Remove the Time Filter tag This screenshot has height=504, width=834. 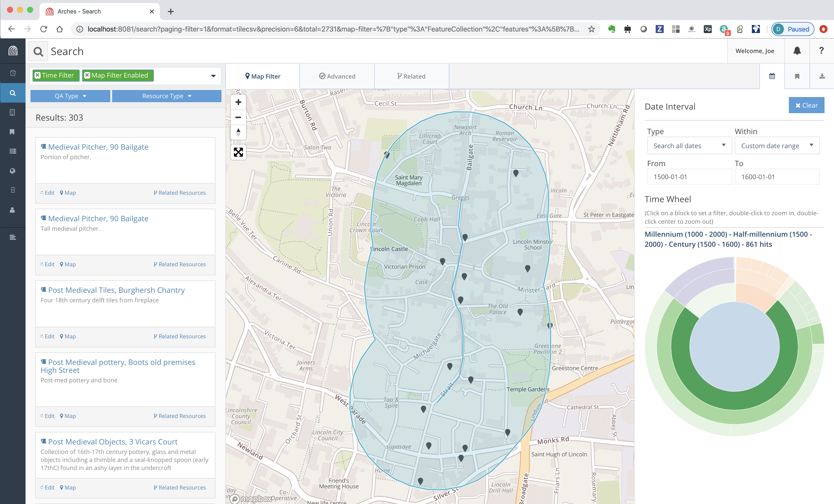(38, 75)
